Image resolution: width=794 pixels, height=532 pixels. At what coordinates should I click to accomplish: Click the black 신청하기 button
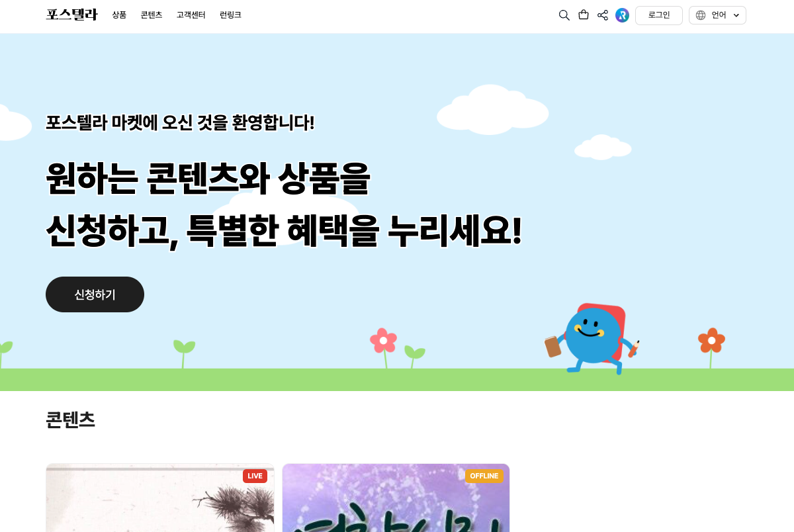pyautogui.click(x=95, y=294)
